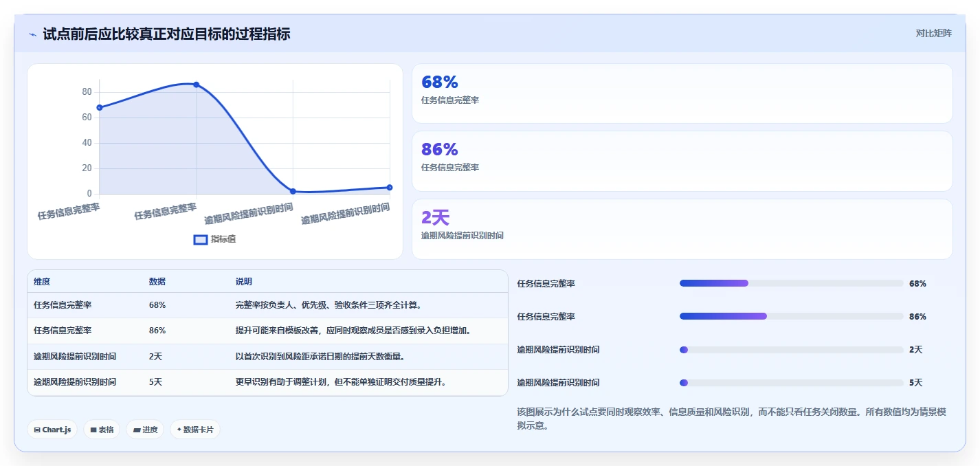Click the 5天 progress bar for 逾期风险提前识别时间
Screen dimensions: 980x466
pos(791,382)
